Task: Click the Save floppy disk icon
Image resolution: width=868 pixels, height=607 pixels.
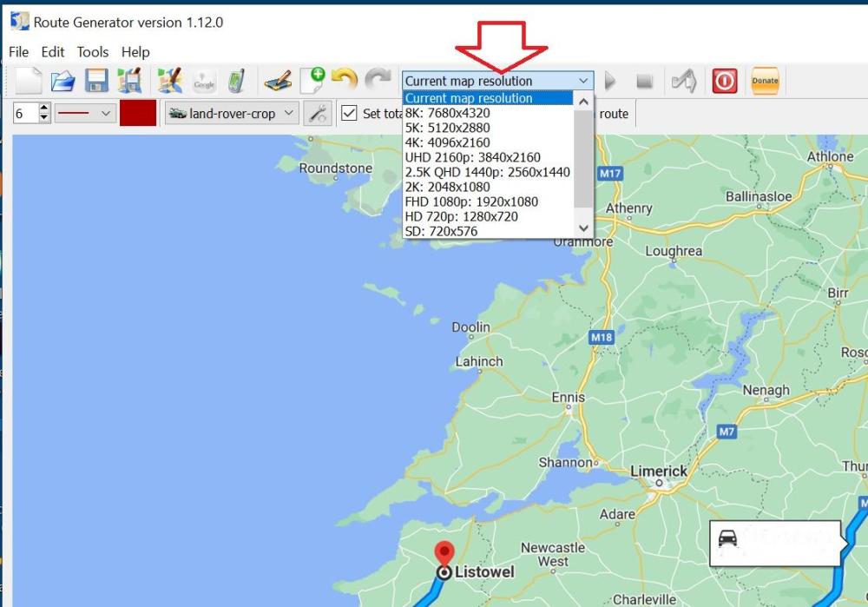Action: [x=95, y=81]
